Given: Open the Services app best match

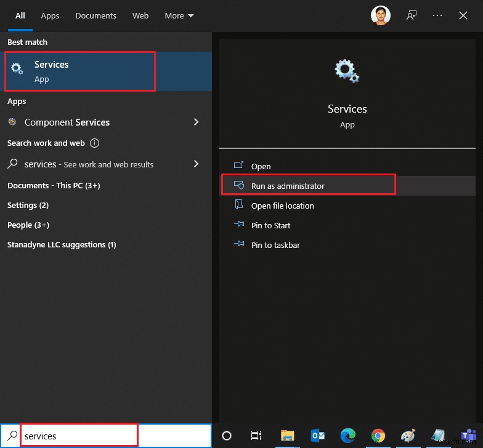Looking at the screenshot, I should pos(80,71).
